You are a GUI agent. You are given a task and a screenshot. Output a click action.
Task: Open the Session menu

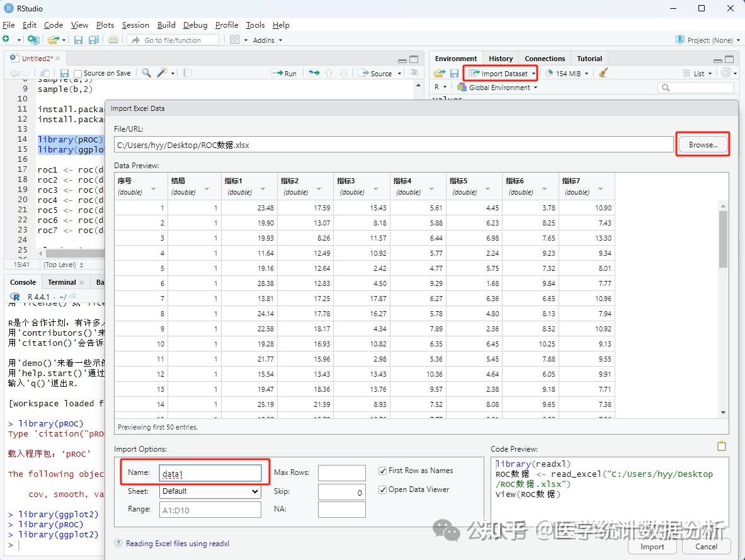(x=135, y=25)
